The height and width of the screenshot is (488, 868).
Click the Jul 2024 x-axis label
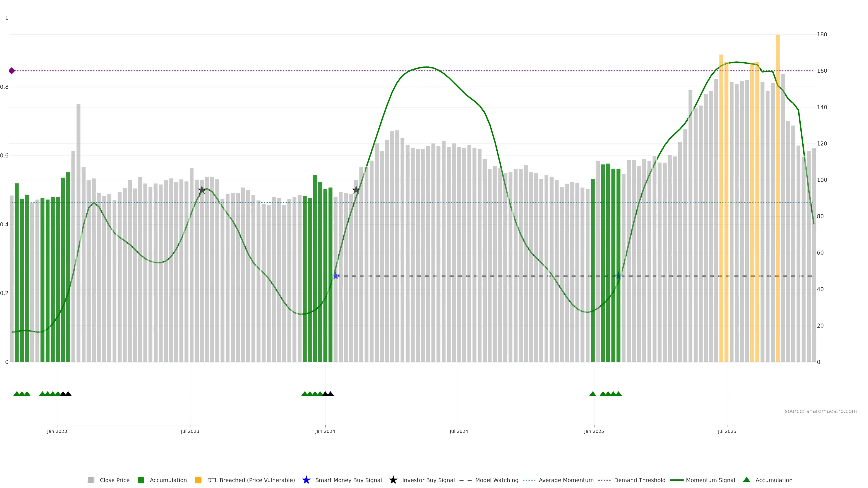coord(459,431)
